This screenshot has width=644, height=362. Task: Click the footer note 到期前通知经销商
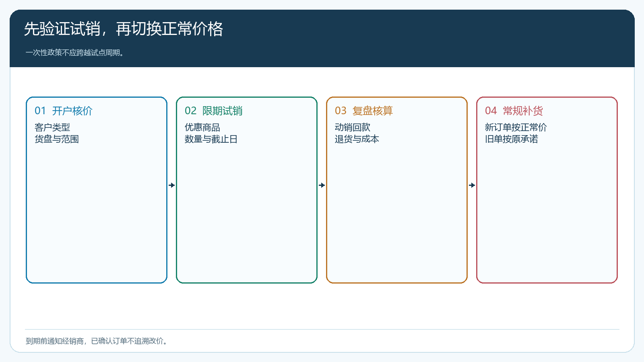coord(55,341)
